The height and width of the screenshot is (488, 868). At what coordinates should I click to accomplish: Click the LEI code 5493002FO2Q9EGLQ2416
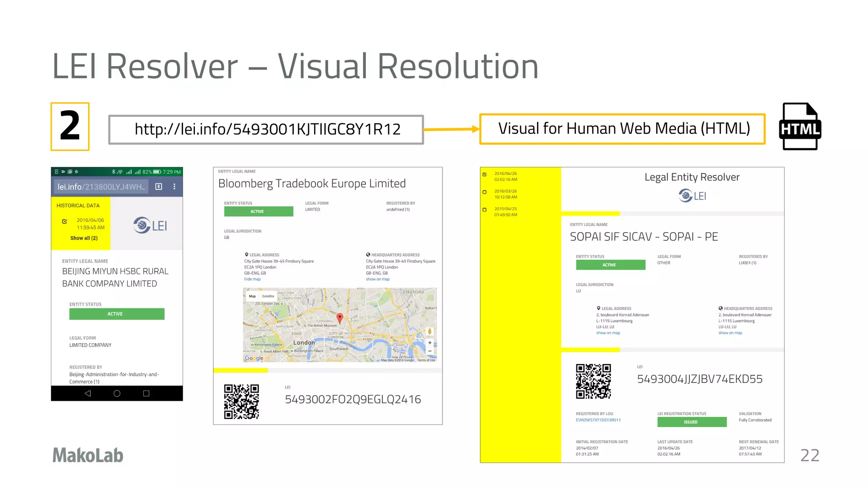coord(353,399)
